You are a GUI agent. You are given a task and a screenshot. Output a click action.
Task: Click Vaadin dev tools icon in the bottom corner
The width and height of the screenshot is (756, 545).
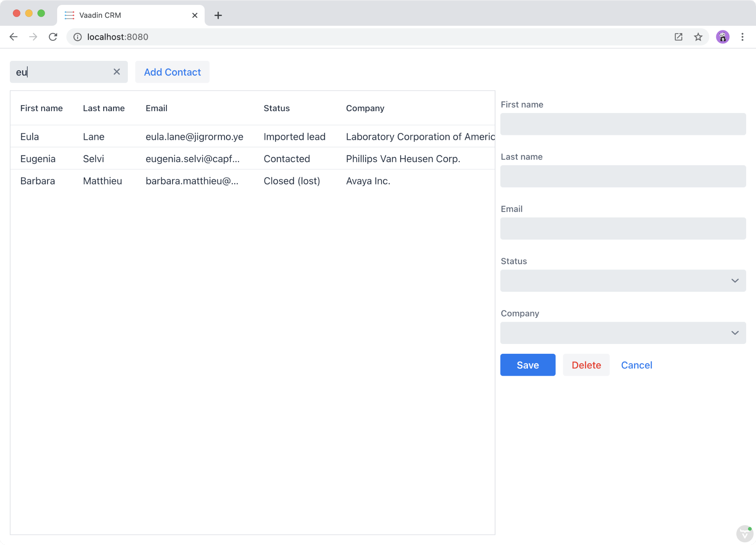744,534
